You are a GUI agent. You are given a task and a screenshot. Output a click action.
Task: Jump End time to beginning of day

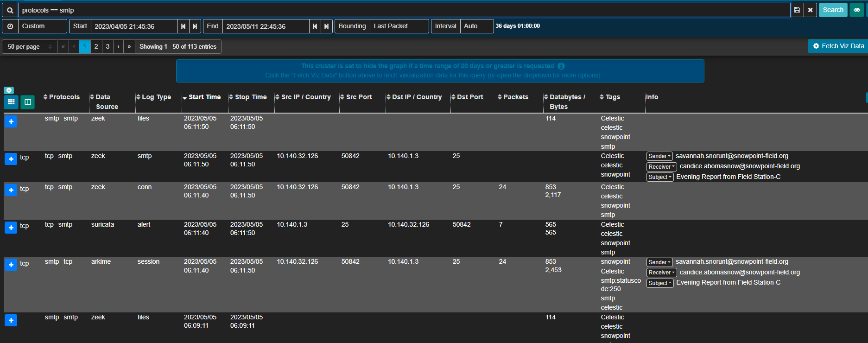click(x=315, y=26)
